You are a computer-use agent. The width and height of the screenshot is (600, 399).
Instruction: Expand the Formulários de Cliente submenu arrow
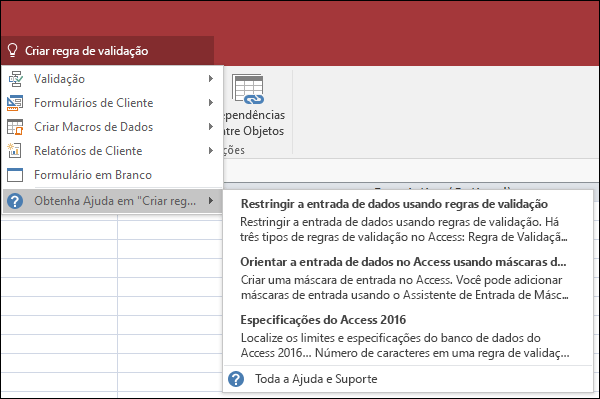pyautogui.click(x=210, y=103)
